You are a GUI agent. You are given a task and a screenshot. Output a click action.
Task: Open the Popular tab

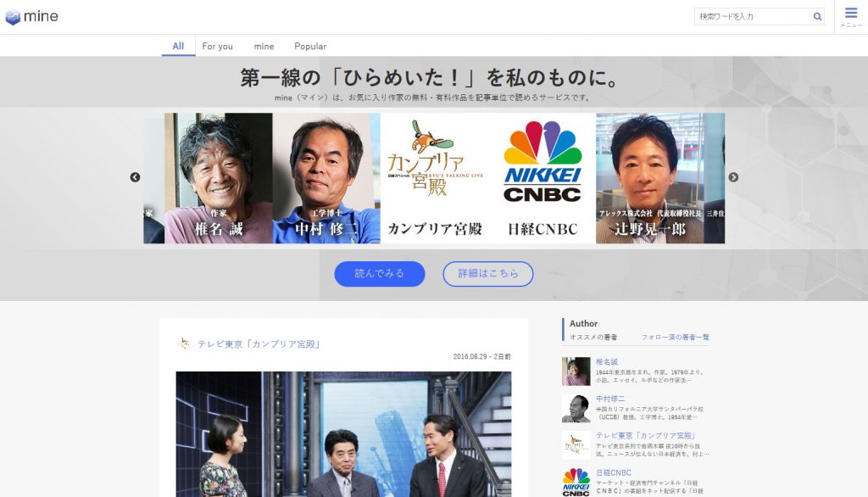[310, 47]
